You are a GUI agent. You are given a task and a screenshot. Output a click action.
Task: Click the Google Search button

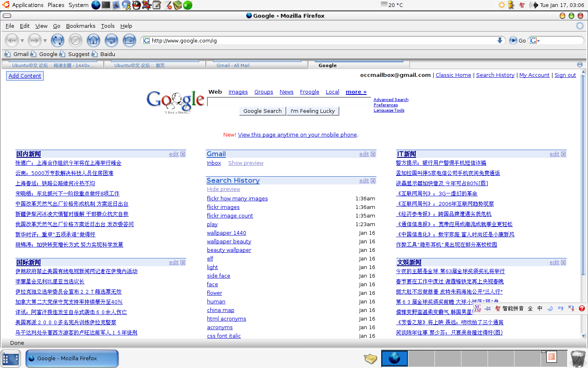pyautogui.click(x=263, y=111)
